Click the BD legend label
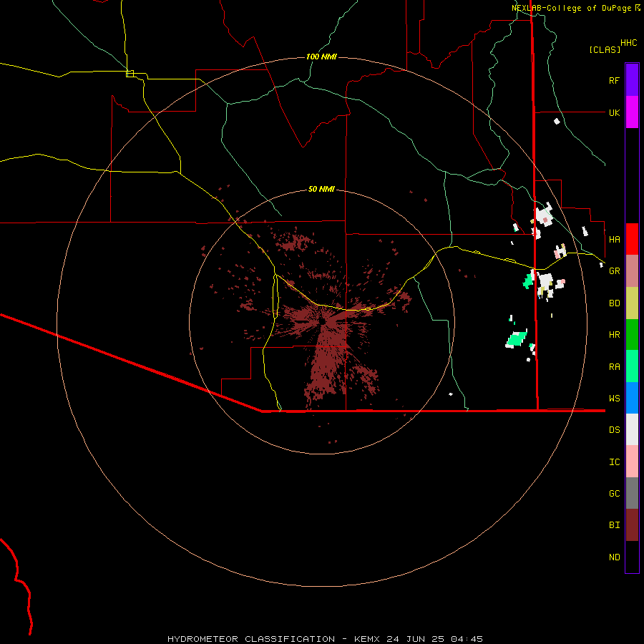This screenshot has height=644, width=644. coord(614,303)
